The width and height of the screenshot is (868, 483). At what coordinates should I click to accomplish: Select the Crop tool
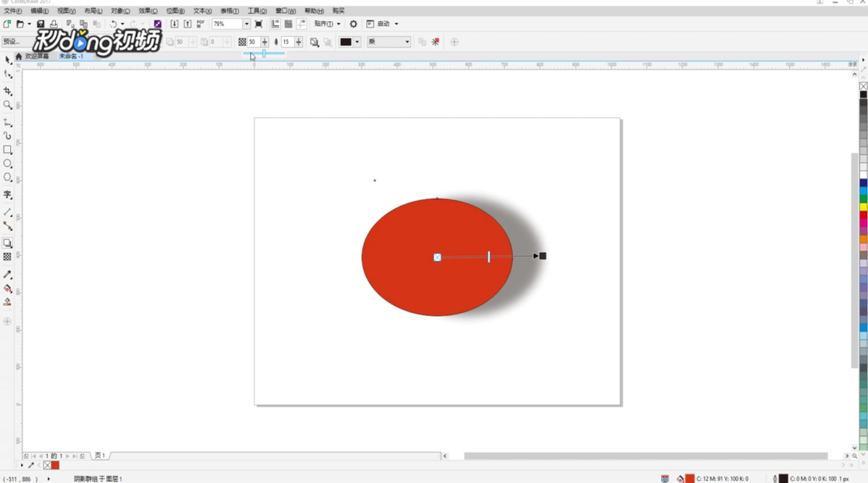click(x=8, y=91)
